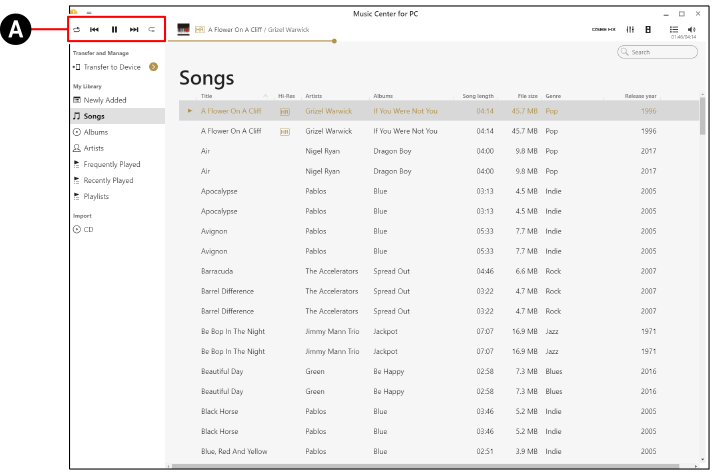Screen dimensions: 715x475
Task: Select the CD import option
Action: [x=90, y=230]
